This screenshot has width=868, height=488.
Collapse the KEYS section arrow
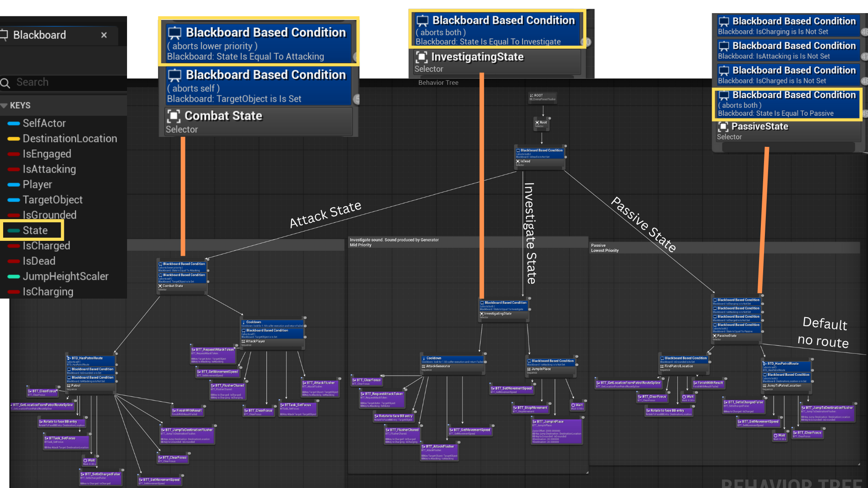point(4,105)
